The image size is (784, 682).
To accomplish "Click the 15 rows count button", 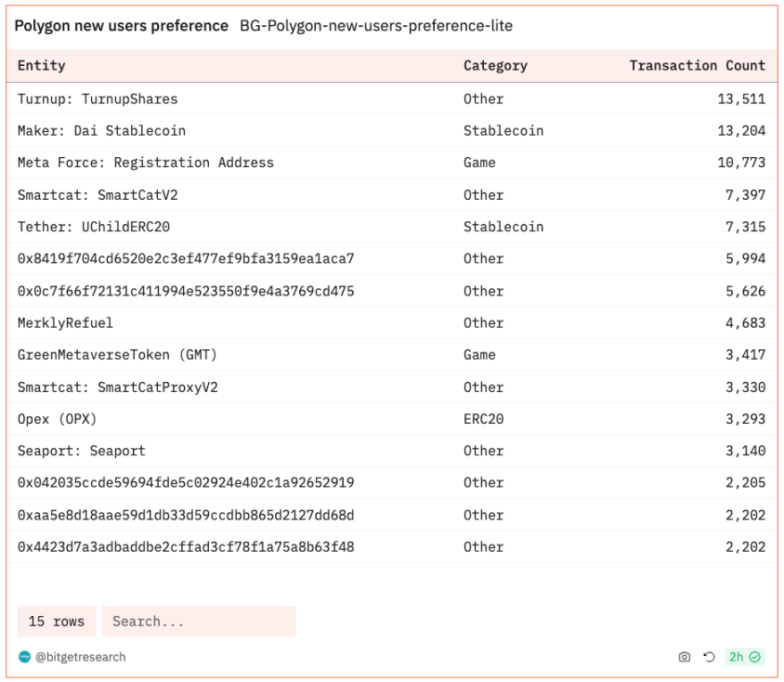I will coord(56,622).
